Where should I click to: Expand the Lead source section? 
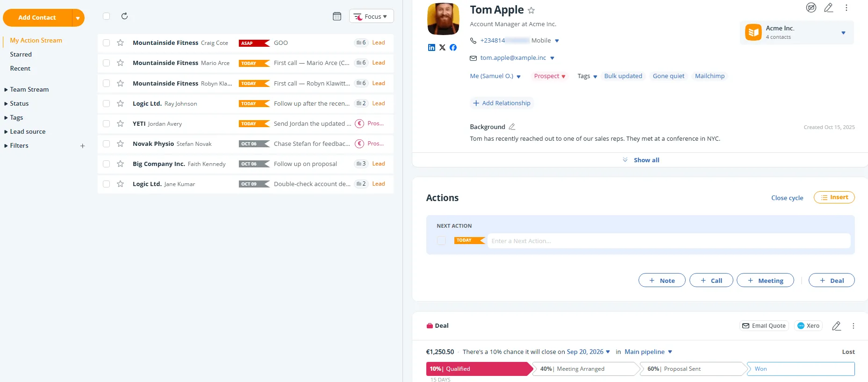tap(25, 131)
